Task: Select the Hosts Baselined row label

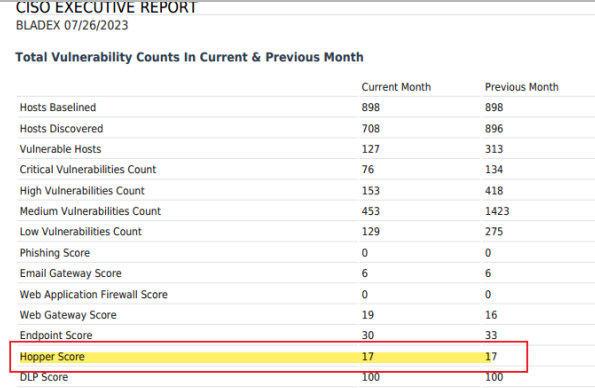Action: click(58, 107)
